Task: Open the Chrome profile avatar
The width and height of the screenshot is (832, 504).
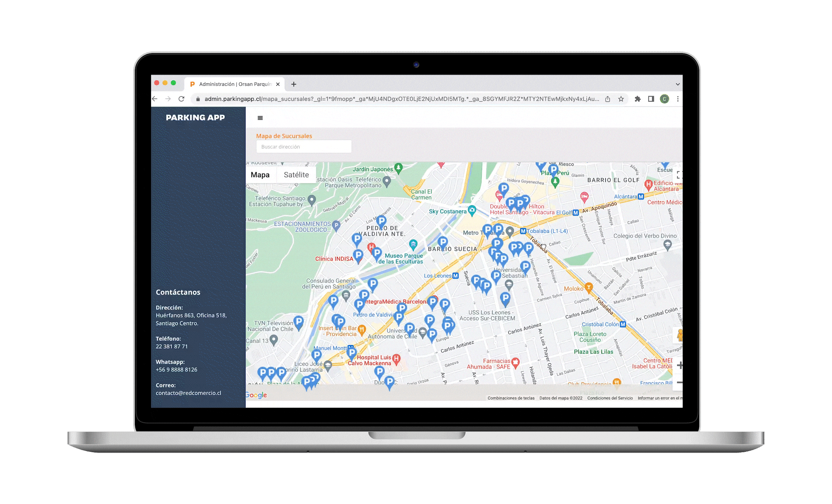Action: (664, 99)
